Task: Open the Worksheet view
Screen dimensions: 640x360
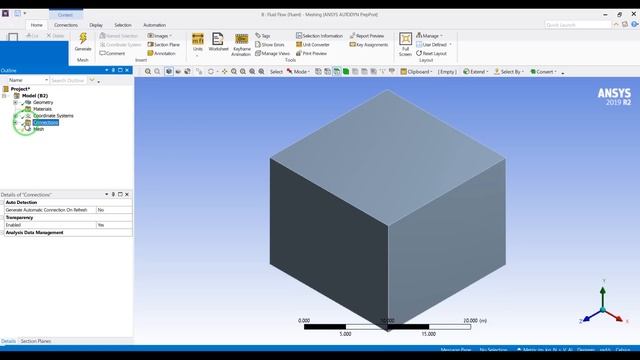Action: (218, 42)
